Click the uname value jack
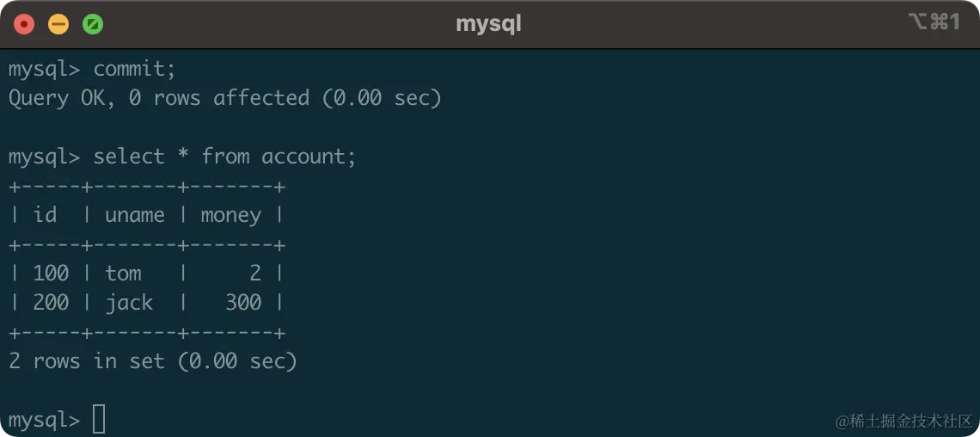The width and height of the screenshot is (980, 437). 129,303
